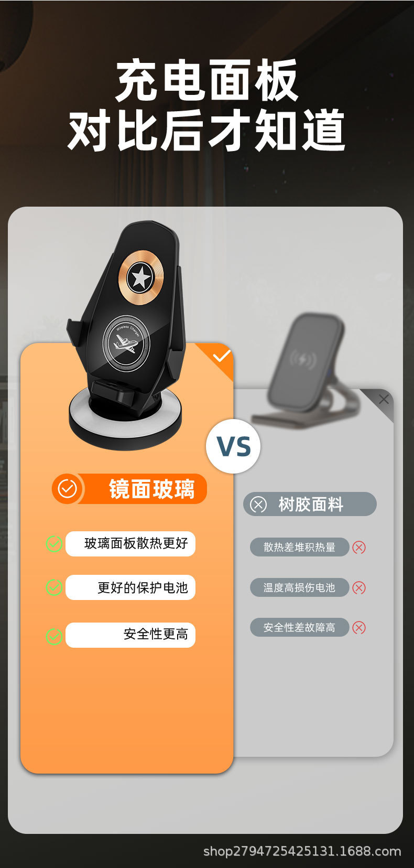Click the 玻璃面板散热更好 pill
This screenshot has height=868, width=414.
[130, 544]
